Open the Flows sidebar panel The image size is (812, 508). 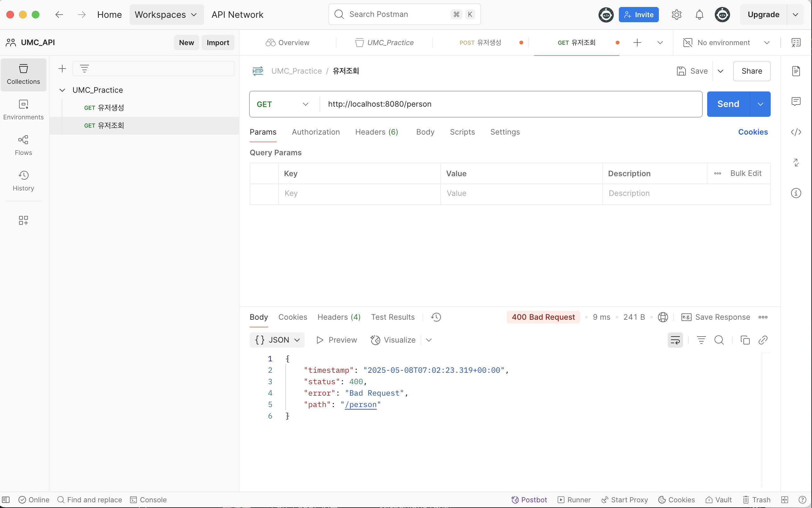tap(23, 145)
